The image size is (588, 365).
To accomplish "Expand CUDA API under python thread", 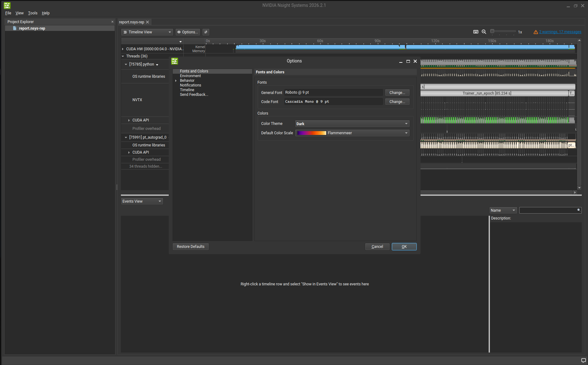I will coord(129,120).
